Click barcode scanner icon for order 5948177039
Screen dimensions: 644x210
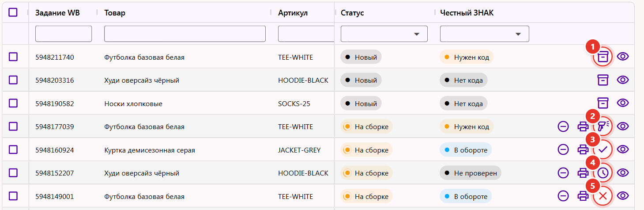pyautogui.click(x=603, y=126)
